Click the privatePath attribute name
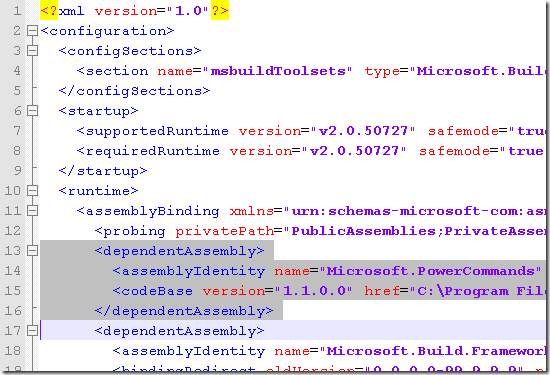 pyautogui.click(x=224, y=231)
